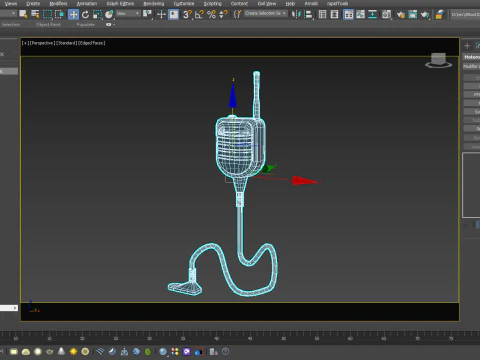
Task: Click the cloud render icon beside project path
Action: tap(440, 14)
